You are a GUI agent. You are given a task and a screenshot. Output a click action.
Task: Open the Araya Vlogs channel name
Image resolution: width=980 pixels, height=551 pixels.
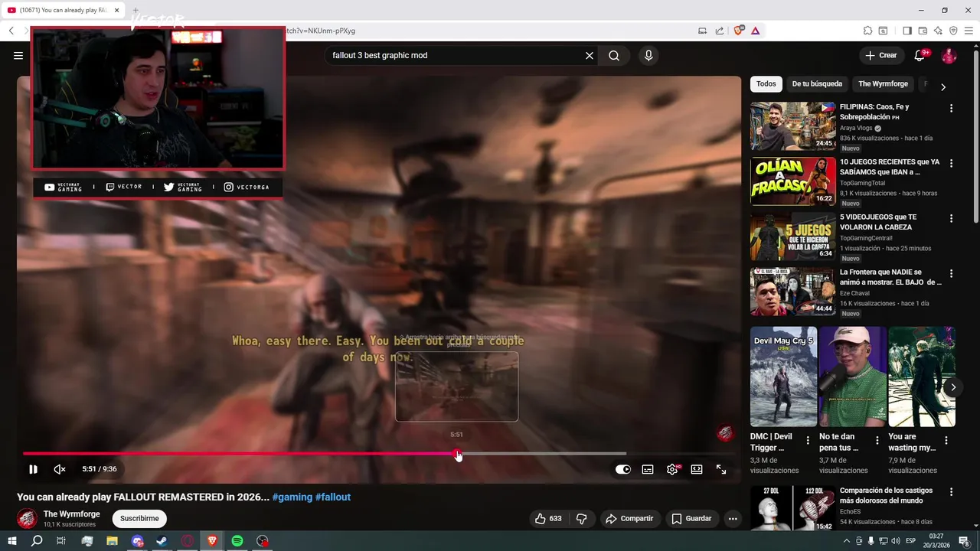click(856, 128)
